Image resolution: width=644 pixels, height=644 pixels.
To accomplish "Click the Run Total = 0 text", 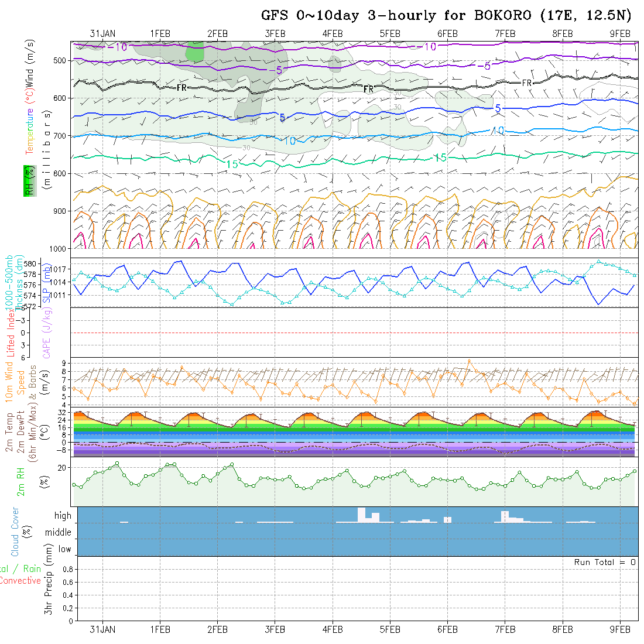I will [605, 562].
